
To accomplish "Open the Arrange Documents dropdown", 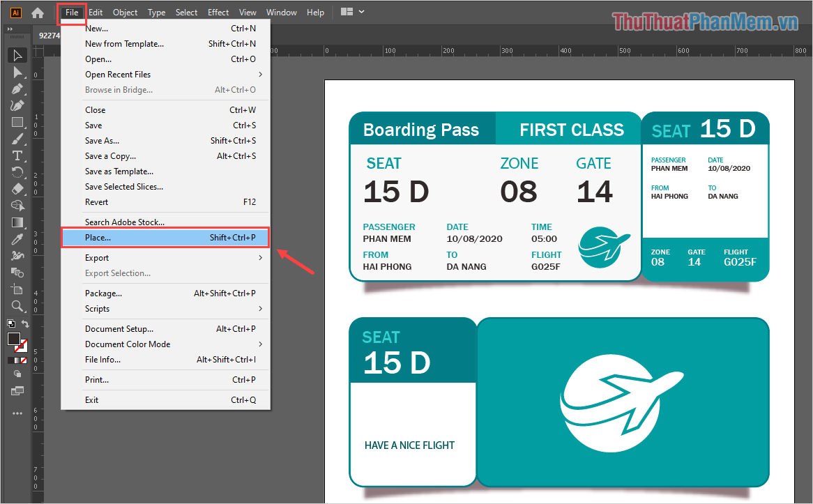I will pyautogui.click(x=353, y=13).
